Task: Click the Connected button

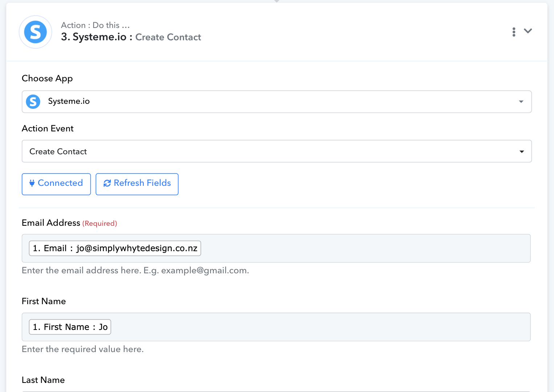Action: point(56,184)
